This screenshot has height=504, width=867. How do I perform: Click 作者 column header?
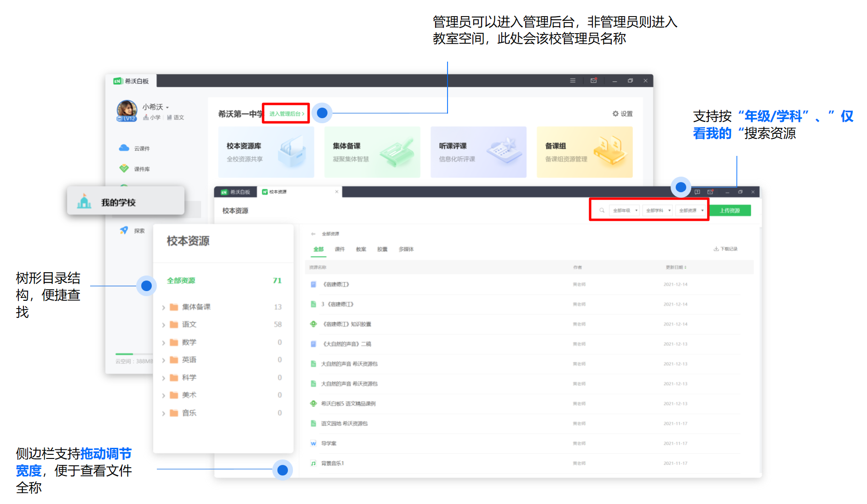(x=578, y=267)
